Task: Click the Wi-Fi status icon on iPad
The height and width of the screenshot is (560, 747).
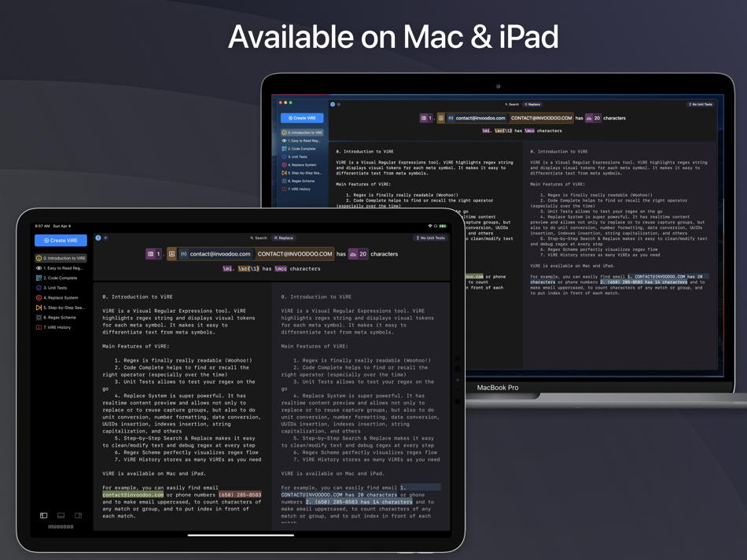Action: [430, 227]
